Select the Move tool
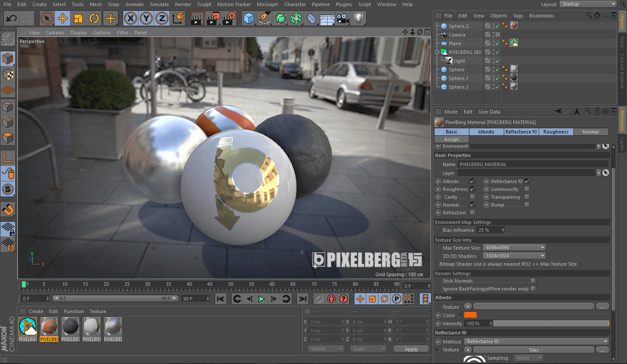Viewport: 627px width, 364px height. point(63,19)
